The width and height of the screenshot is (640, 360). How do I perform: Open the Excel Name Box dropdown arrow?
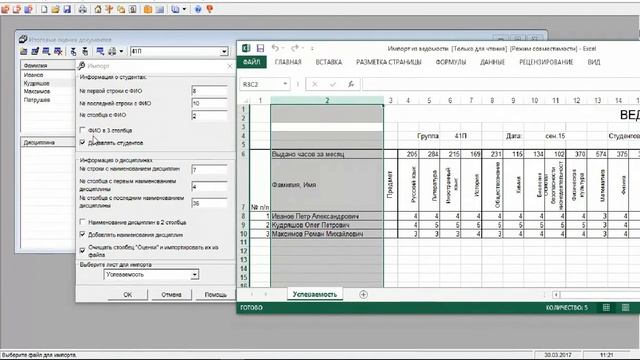coord(284,84)
